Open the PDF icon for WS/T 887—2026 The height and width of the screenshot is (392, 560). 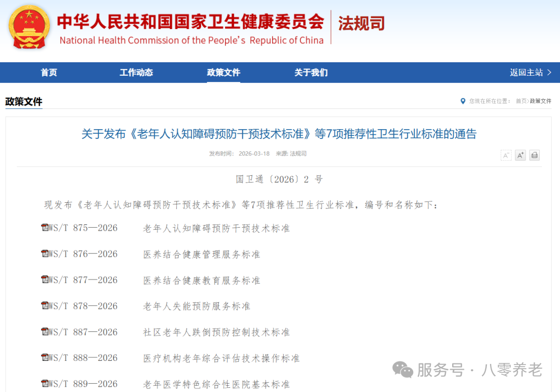click(x=45, y=331)
